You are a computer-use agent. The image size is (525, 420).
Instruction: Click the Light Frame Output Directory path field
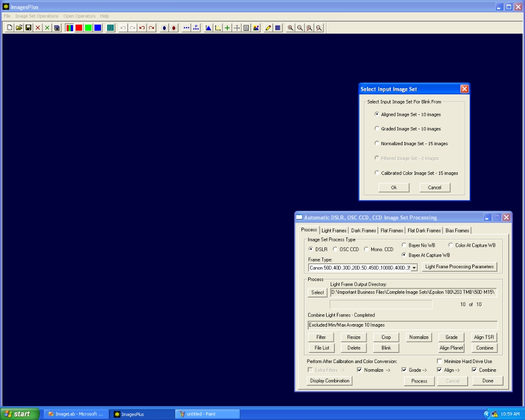pyautogui.click(x=413, y=292)
